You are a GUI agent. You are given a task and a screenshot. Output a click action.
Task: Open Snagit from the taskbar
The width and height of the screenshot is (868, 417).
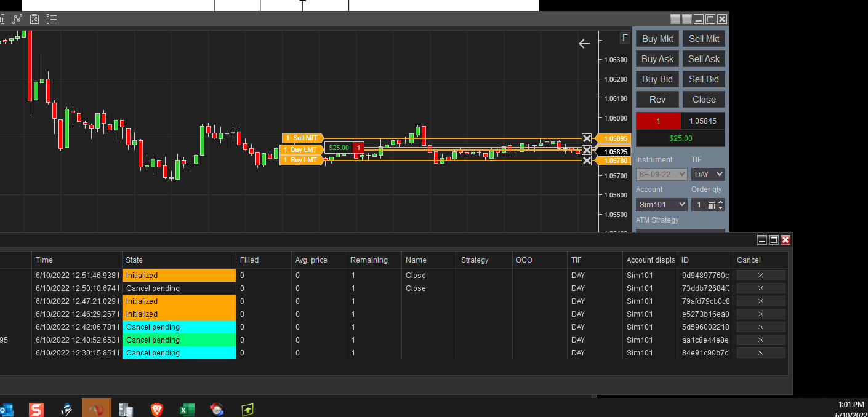[37, 409]
